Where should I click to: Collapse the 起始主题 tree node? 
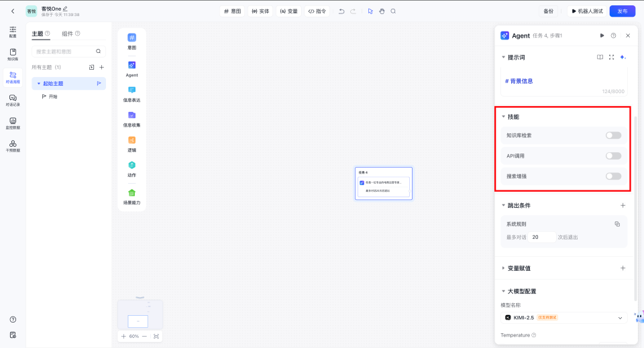coord(39,84)
